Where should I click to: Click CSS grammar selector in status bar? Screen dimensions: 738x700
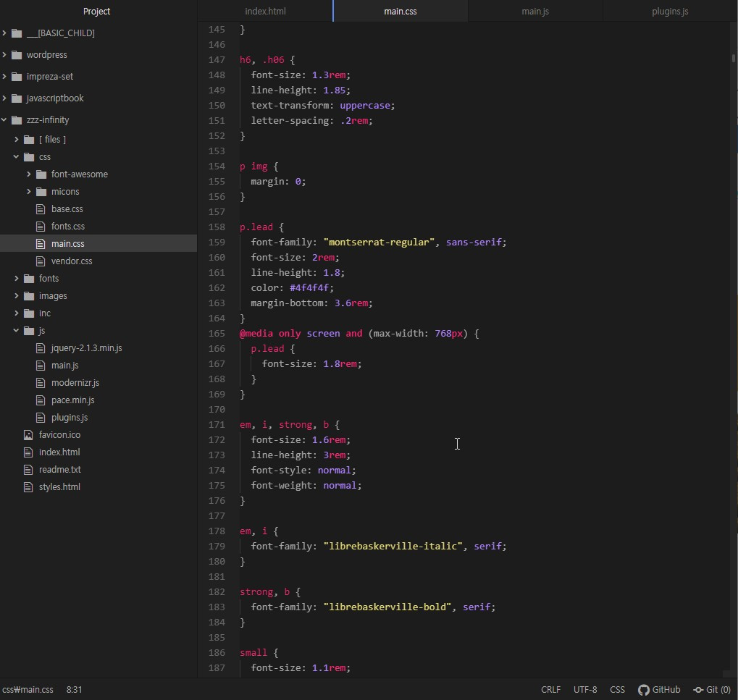pos(617,690)
